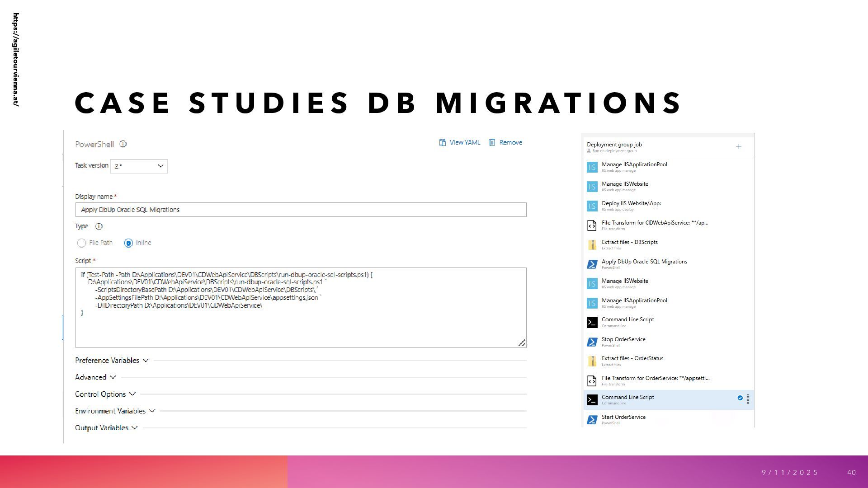Grab the script box resize handle

(522, 343)
